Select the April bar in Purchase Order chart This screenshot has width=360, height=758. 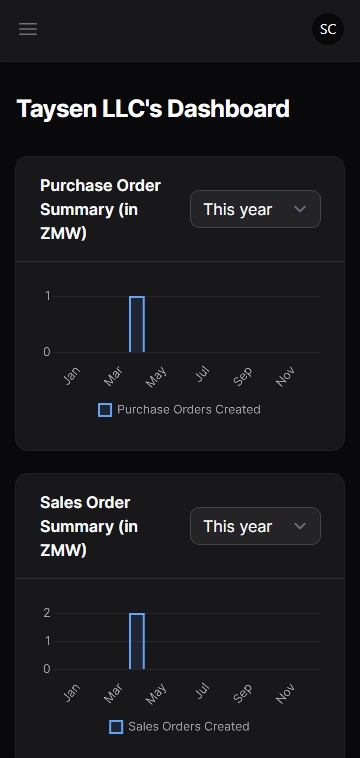137,324
